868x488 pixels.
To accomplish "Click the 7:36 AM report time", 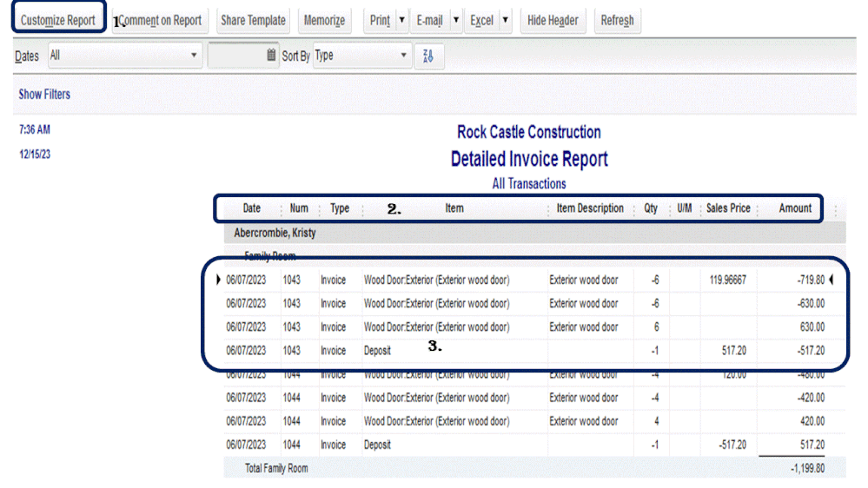I will tap(35, 129).
